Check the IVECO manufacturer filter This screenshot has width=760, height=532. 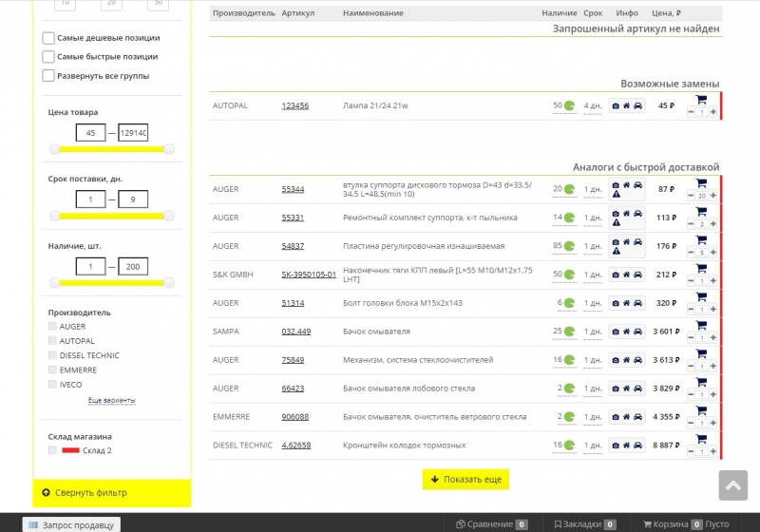coord(52,384)
